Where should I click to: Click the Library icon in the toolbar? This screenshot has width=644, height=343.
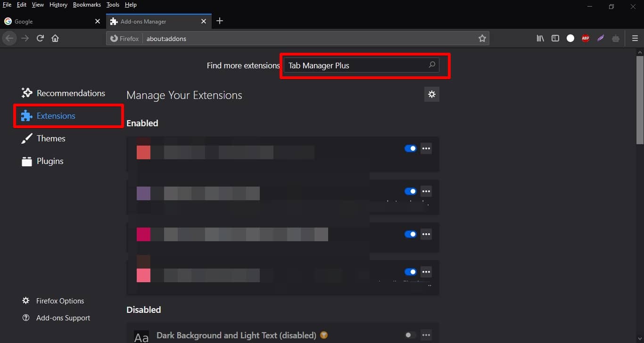click(540, 38)
